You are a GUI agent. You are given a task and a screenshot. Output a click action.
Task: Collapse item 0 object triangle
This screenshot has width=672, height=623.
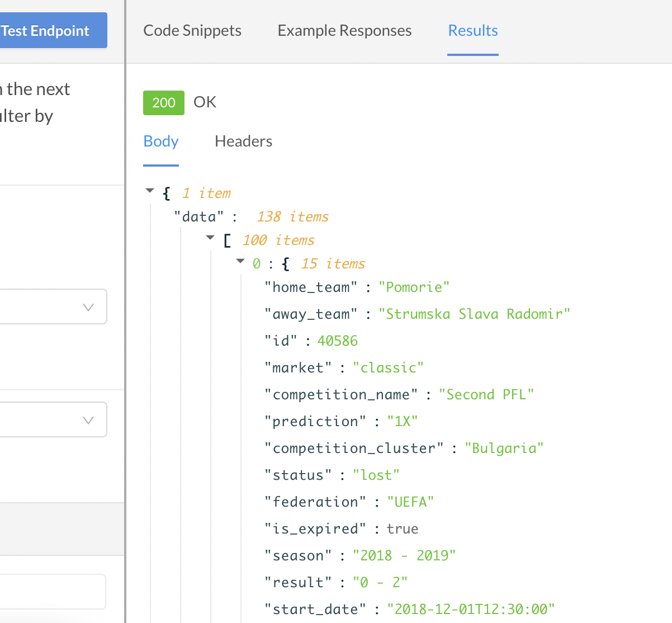click(x=240, y=261)
